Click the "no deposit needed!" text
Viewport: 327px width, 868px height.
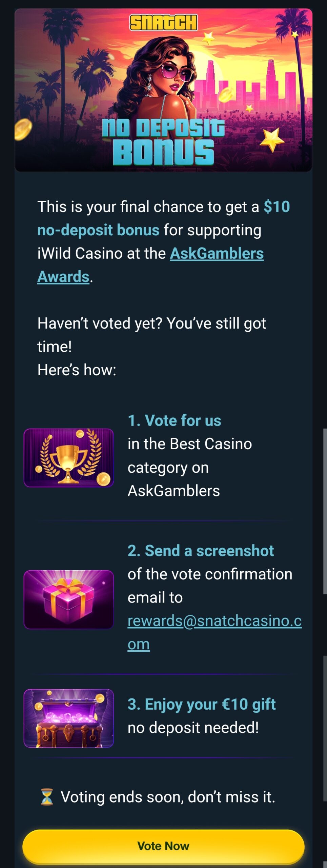point(193,728)
